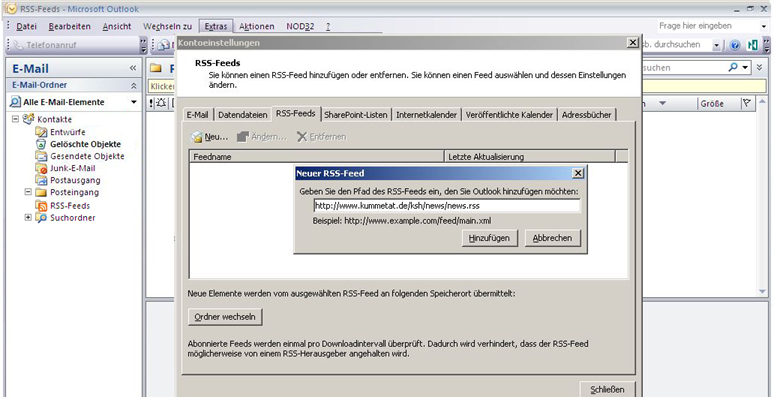This screenshot has width=774, height=397.
Task: Switch to the Adressbücher tab
Action: click(x=586, y=115)
